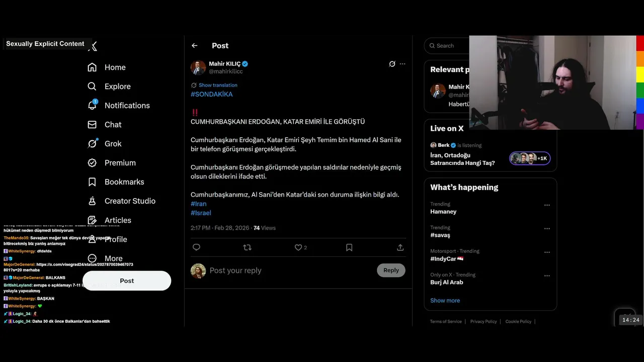Open the Burj Al Arab trending topic
Screen dimensions: 644x362
[447, 283]
